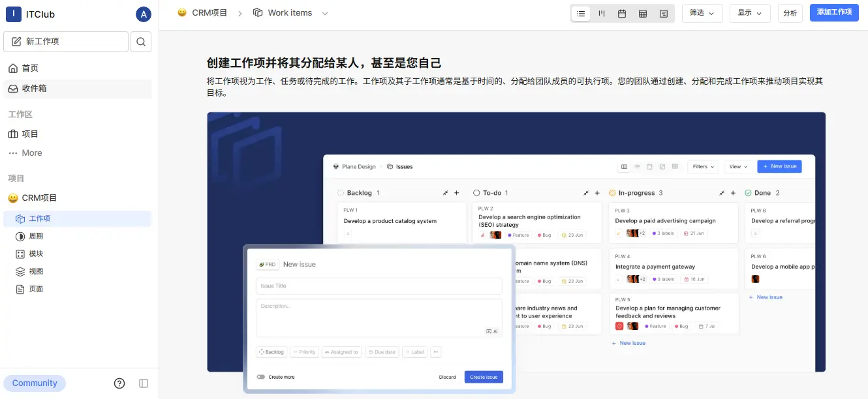Open the 显示 display dropdown

pos(750,13)
